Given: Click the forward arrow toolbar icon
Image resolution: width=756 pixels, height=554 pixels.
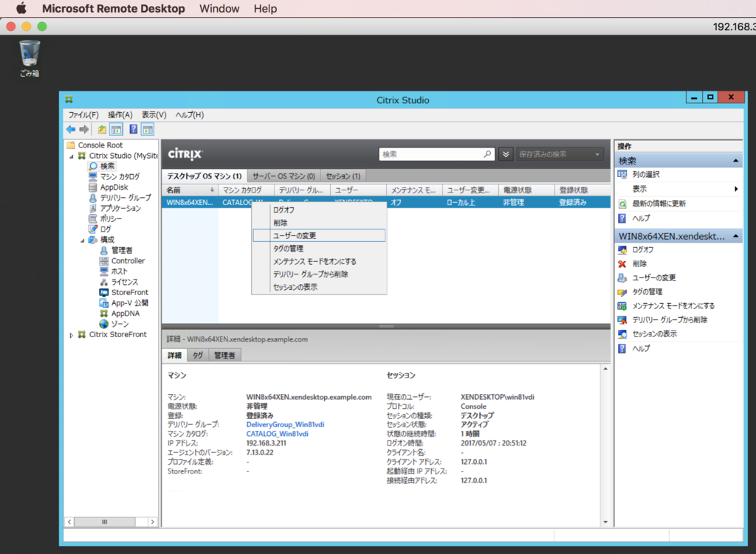Looking at the screenshot, I should (x=84, y=129).
